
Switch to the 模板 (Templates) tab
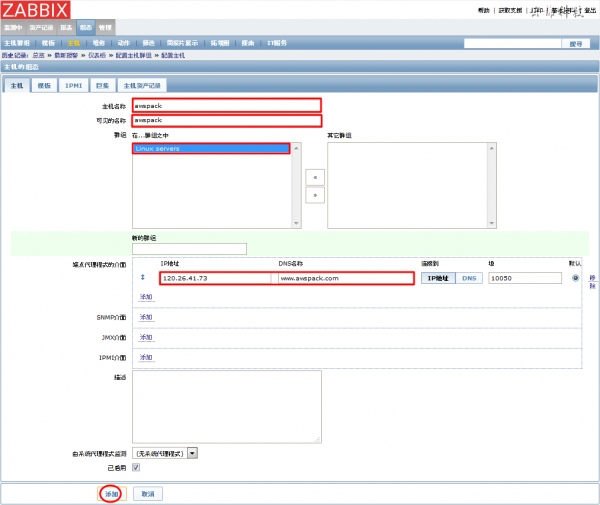[44, 86]
